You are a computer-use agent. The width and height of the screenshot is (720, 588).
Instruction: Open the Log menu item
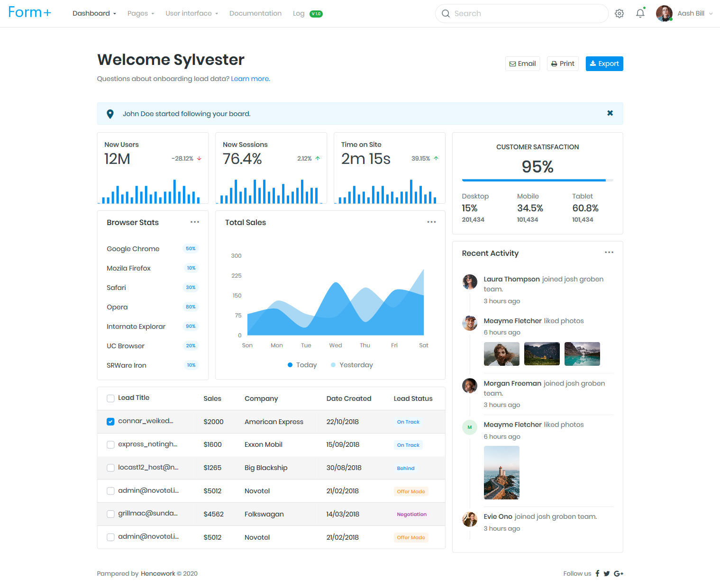299,13
